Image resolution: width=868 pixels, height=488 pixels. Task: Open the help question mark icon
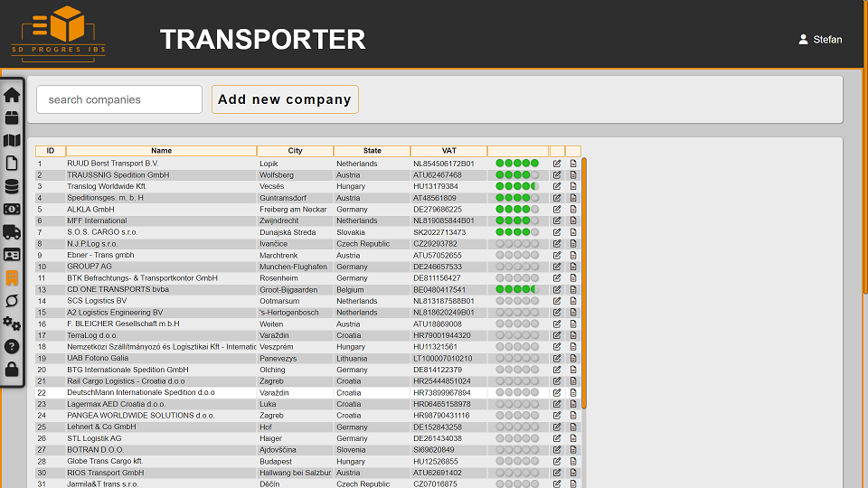(x=12, y=346)
